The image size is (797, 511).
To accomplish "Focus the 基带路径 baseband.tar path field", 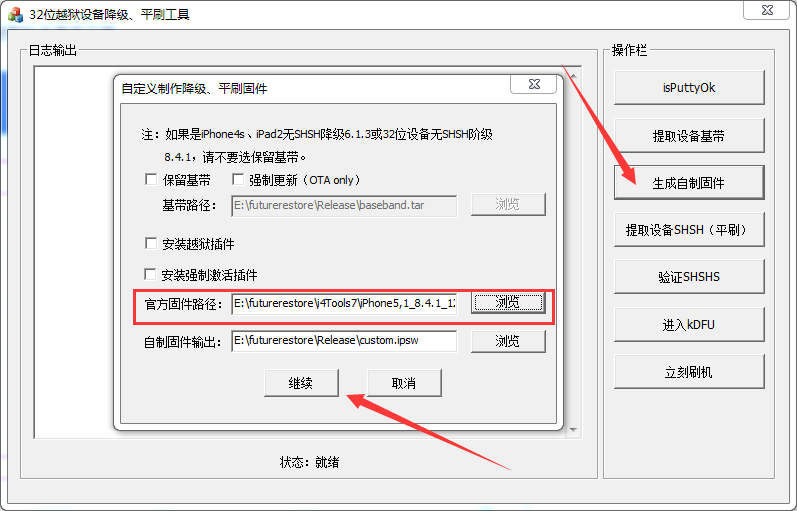I will 344,205.
